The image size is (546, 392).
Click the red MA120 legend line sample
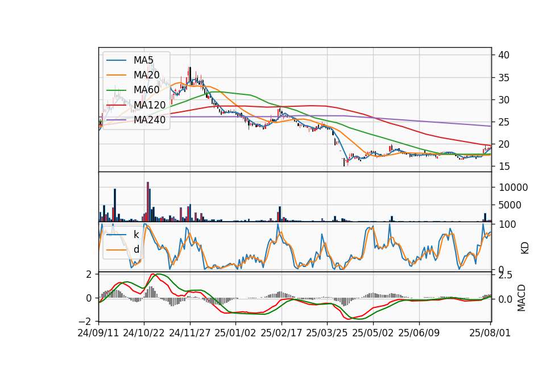pyautogui.click(x=116, y=105)
